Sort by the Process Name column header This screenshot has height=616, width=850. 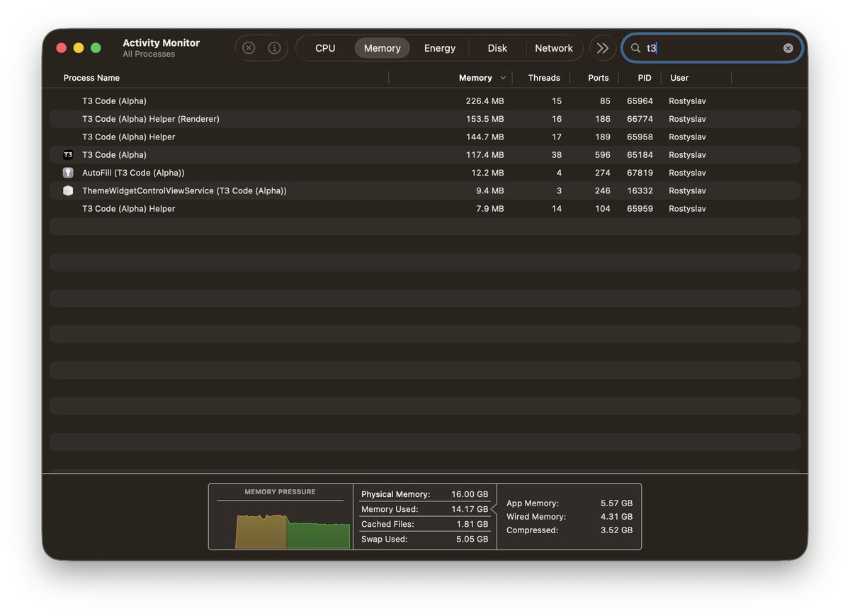(91, 78)
